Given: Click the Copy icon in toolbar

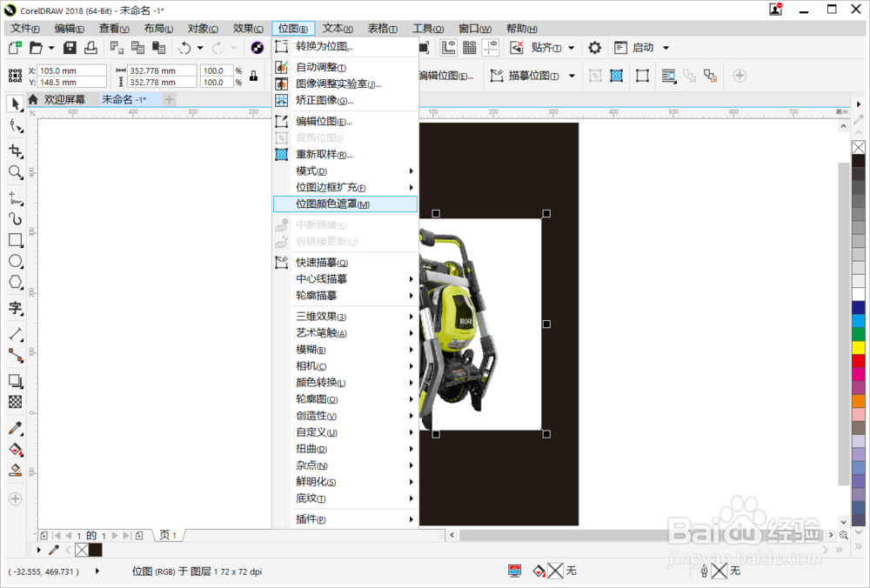Looking at the screenshot, I should [x=137, y=48].
